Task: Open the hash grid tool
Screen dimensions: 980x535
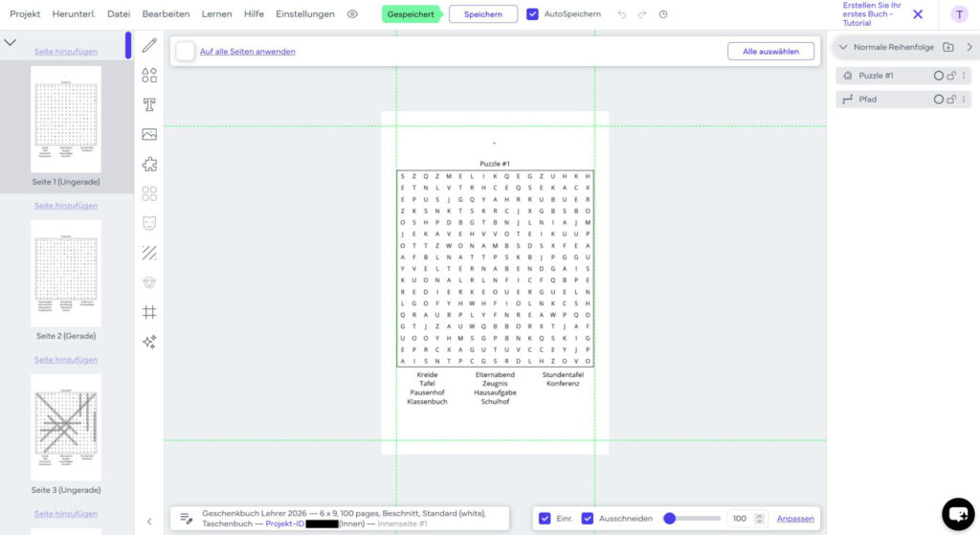Action: tap(149, 312)
